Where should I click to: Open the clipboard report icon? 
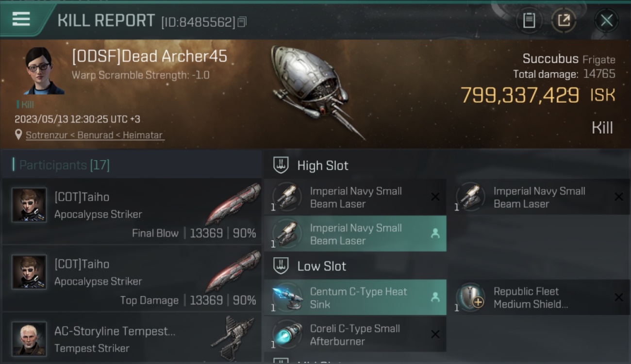pos(529,20)
